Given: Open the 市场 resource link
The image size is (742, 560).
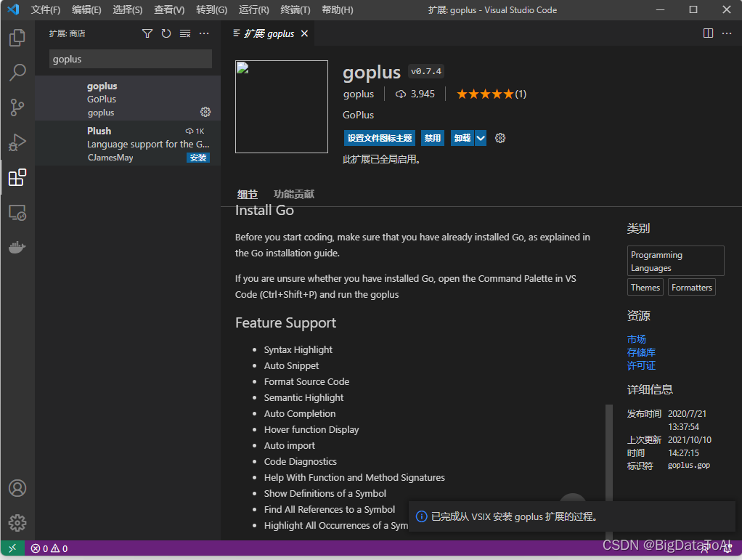Looking at the screenshot, I should pyautogui.click(x=636, y=339).
